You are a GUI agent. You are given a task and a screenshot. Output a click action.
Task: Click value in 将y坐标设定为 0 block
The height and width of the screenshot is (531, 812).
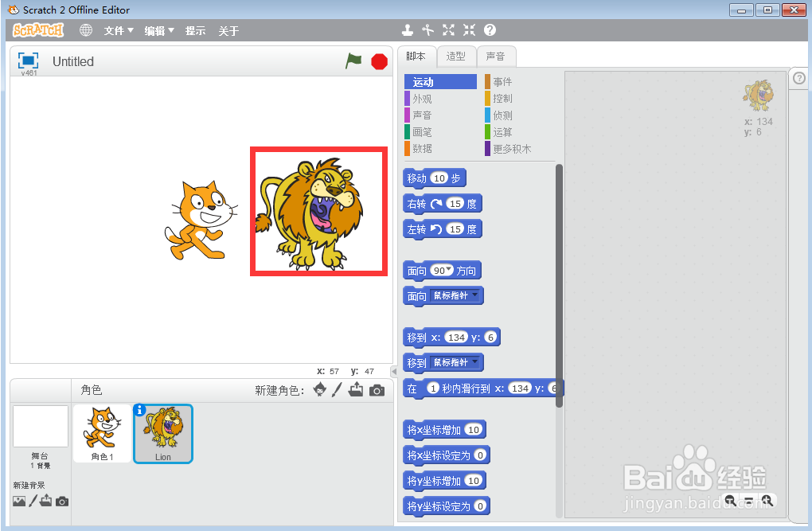tap(480, 506)
